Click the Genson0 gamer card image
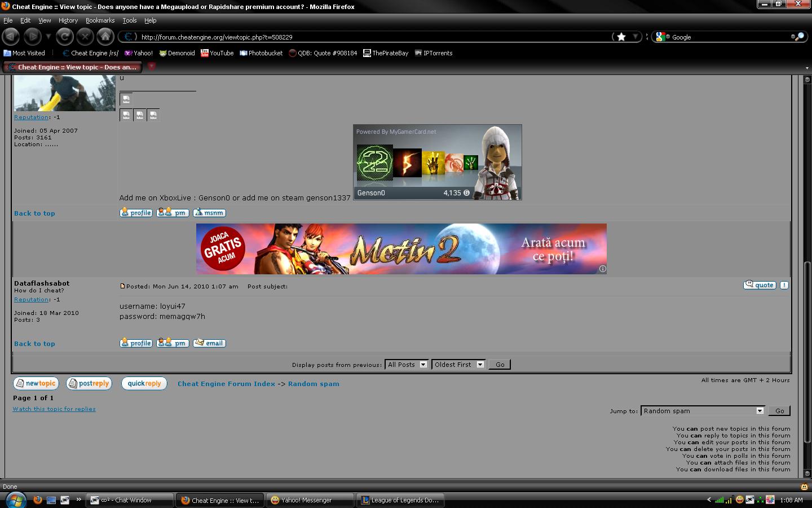Screen dimensions: 812x508 tap(438, 162)
